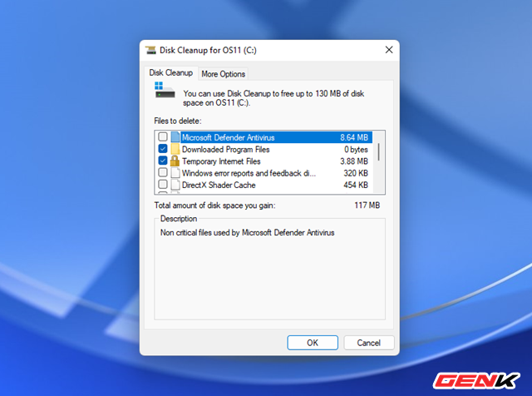The height and width of the screenshot is (396, 532).
Task: Click the 'Files to delete:' label
Action: (178, 121)
